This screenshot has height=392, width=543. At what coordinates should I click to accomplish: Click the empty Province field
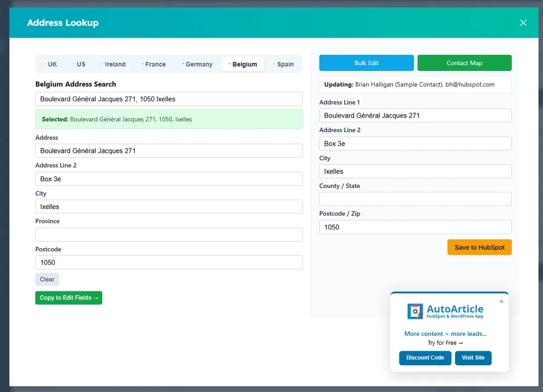point(169,234)
